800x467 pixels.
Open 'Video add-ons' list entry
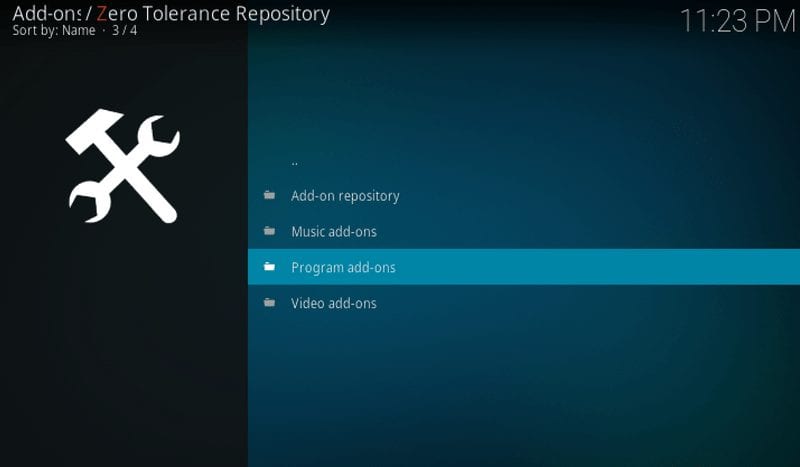pyautogui.click(x=524, y=303)
